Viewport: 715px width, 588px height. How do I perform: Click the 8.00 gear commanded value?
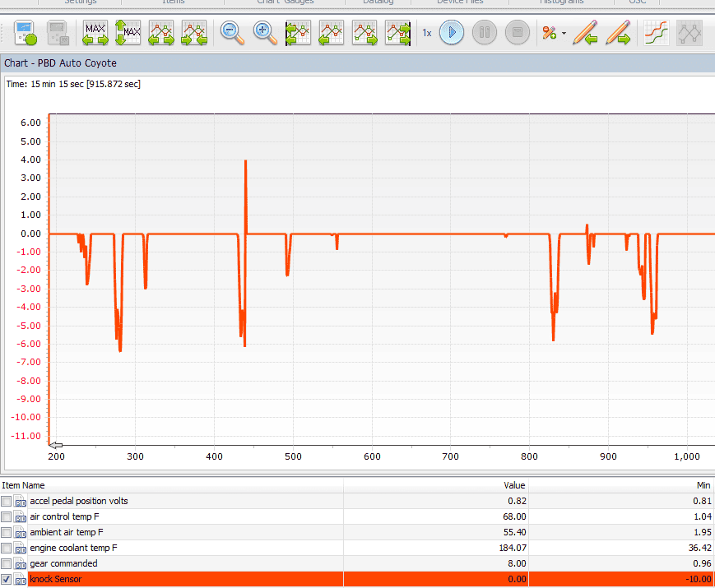click(517, 564)
